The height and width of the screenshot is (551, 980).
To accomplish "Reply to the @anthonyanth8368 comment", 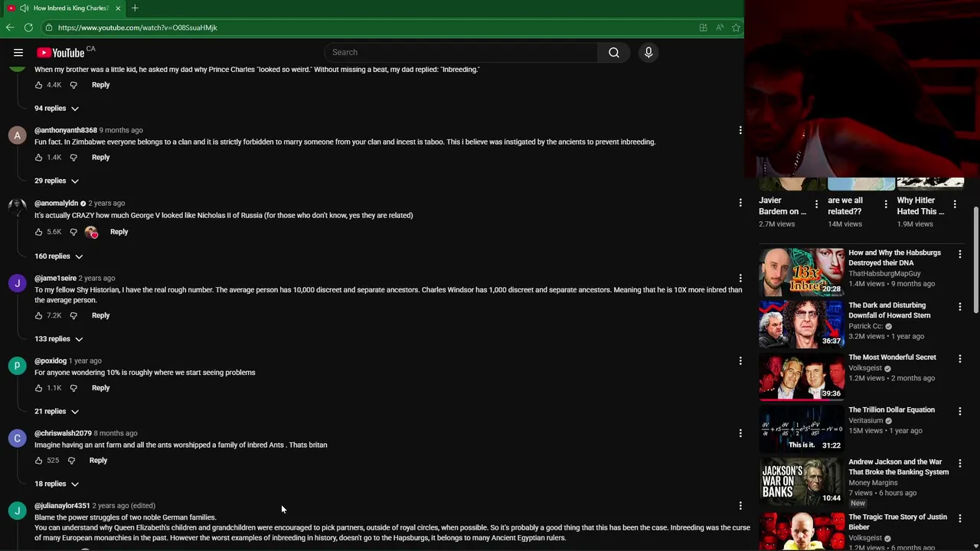I will click(100, 158).
